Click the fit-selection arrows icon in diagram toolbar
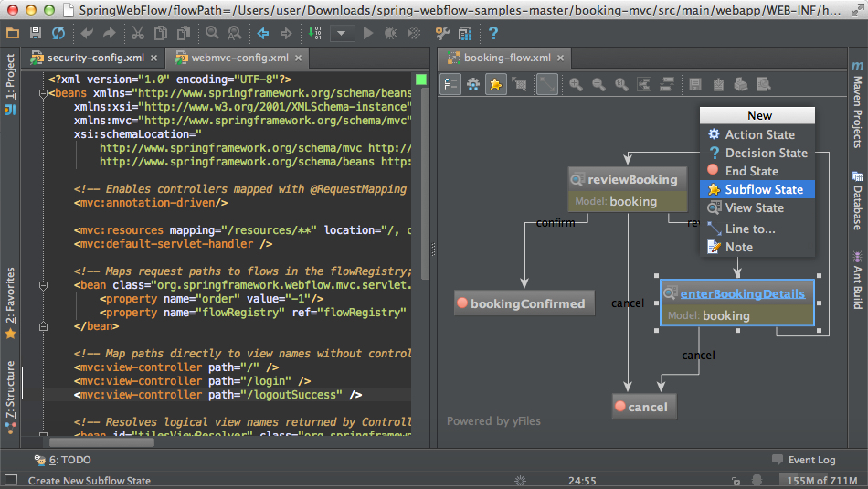Image resolution: width=868 pixels, height=489 pixels. coord(519,84)
